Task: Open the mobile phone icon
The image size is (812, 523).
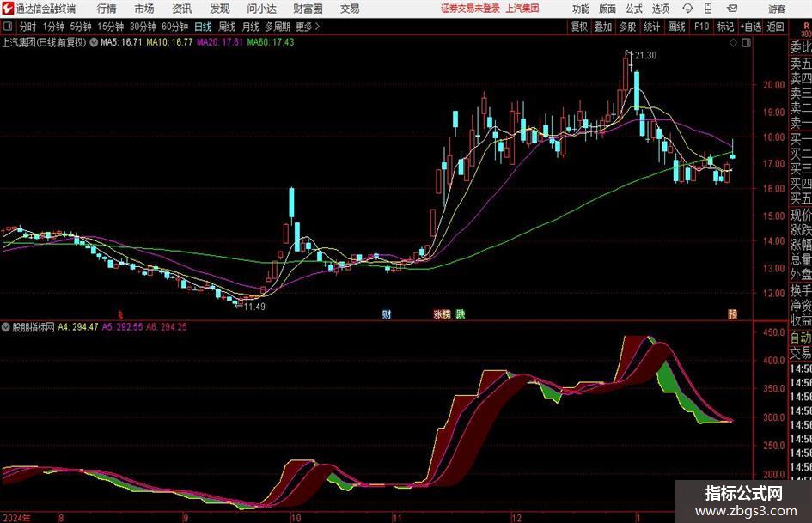Action: point(708,9)
